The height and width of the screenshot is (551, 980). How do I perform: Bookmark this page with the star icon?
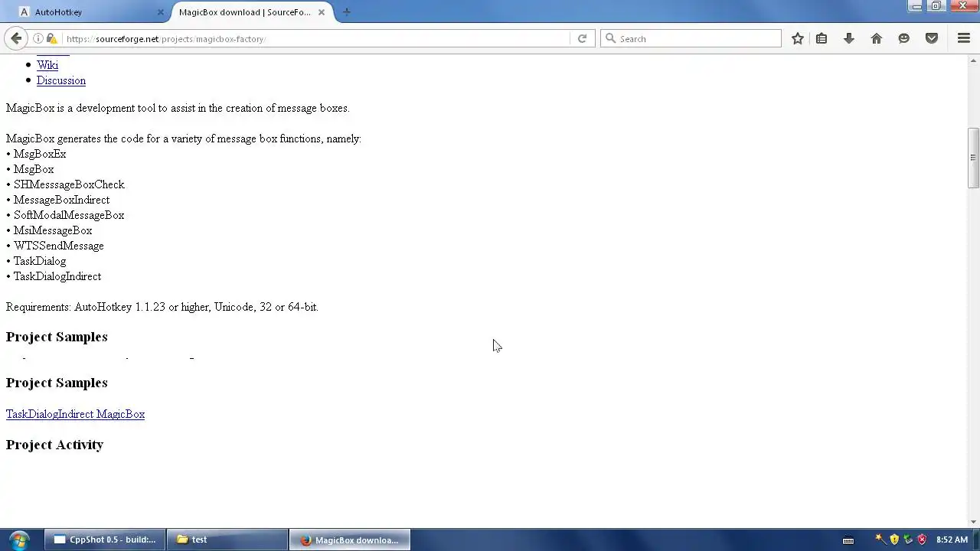pos(798,38)
